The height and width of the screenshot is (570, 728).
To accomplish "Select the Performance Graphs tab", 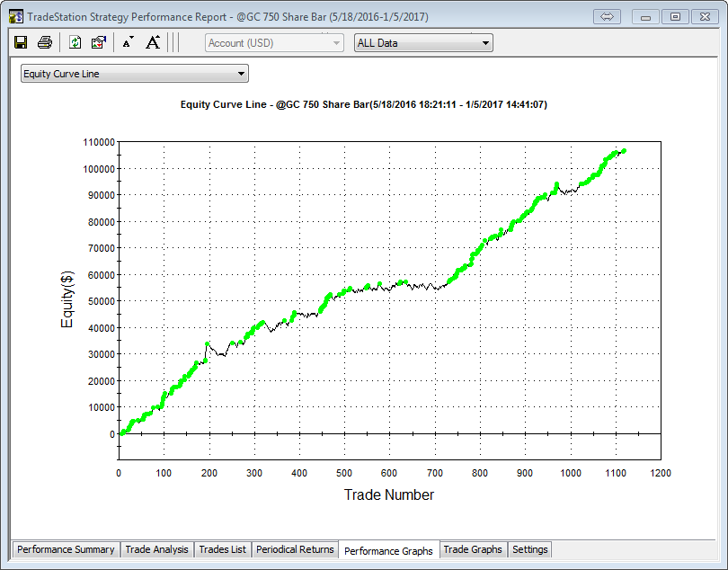I will point(388,550).
